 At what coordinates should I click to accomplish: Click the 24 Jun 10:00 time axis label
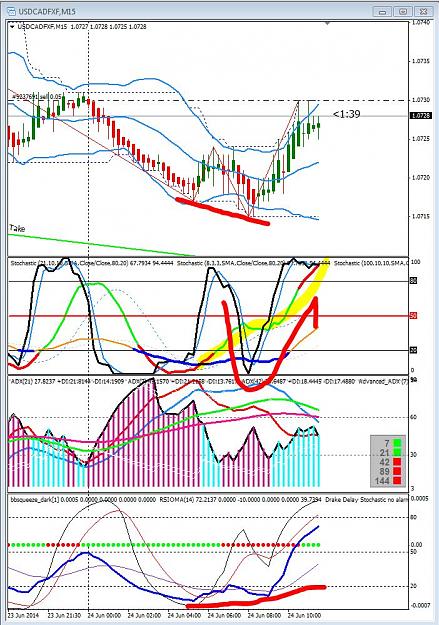point(304,615)
